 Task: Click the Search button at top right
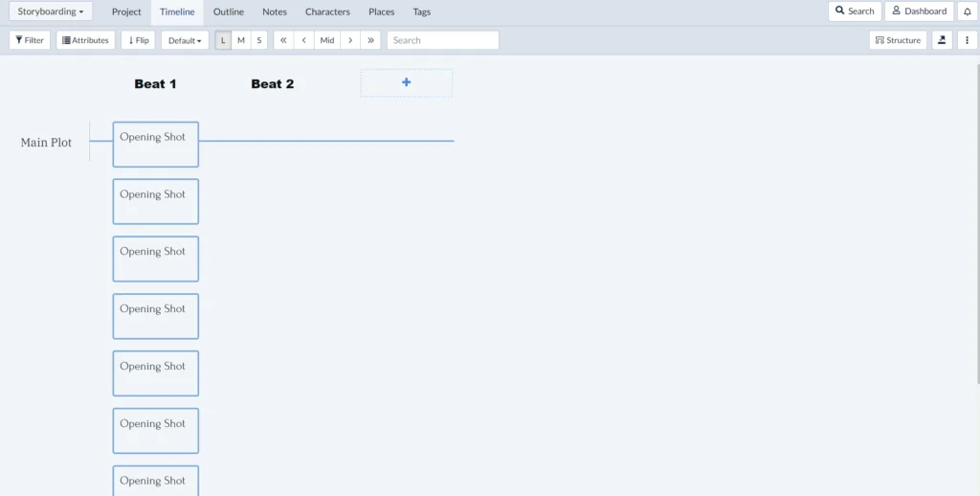click(855, 11)
